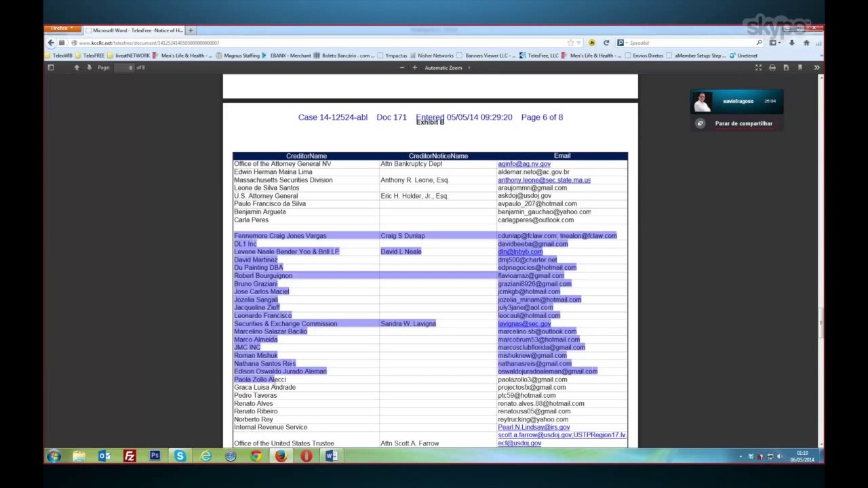This screenshot has width=868, height=488.
Task: Open the Unetenet bookmark
Action: tap(743, 56)
